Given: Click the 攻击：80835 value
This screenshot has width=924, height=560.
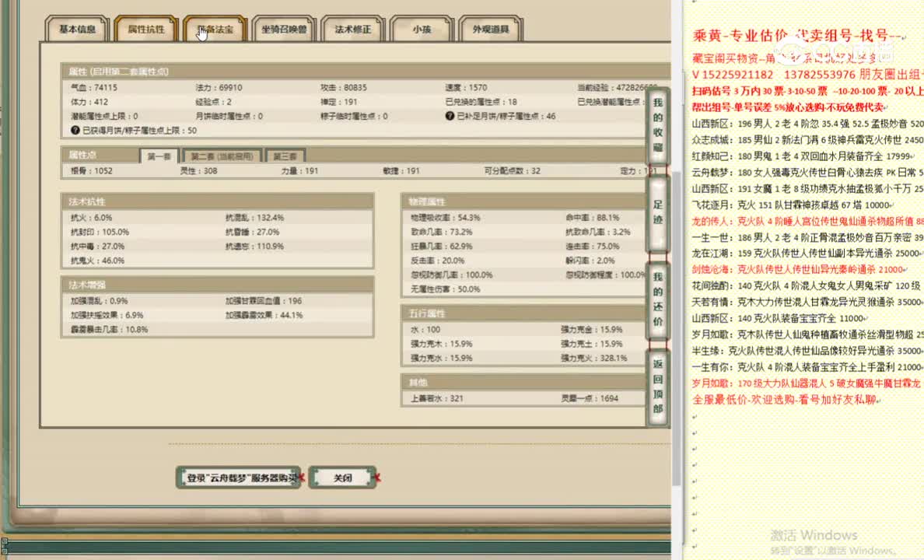Looking at the screenshot, I should coord(344,87).
